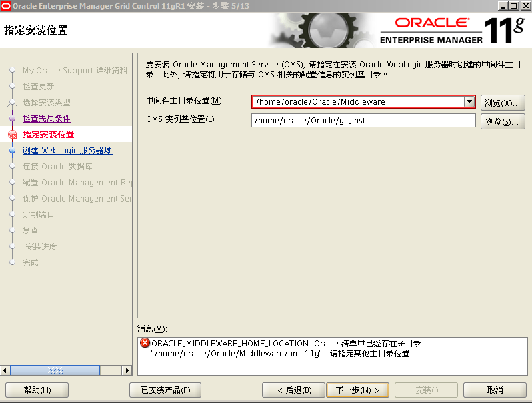This screenshot has width=532, height=403.
Task: Click the 创建 WebLogic 服务器域 step bullet marker
Action: coord(12,150)
